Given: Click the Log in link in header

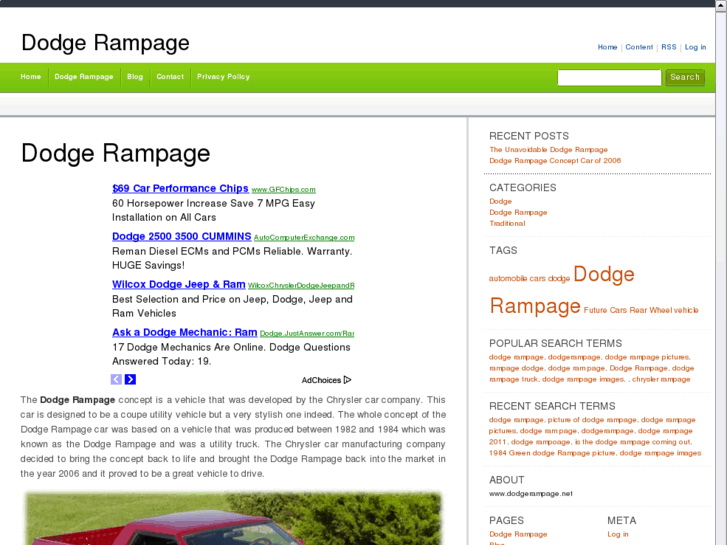Looking at the screenshot, I should 695,47.
